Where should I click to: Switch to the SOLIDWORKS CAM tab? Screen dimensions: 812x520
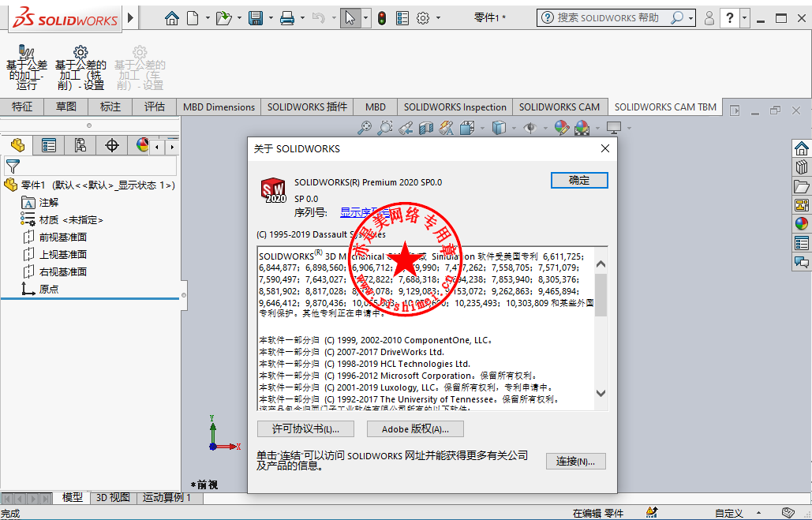[x=559, y=107]
